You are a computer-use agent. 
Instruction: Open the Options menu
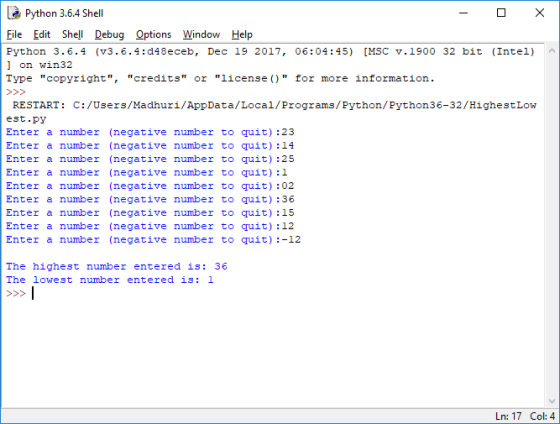pyautogui.click(x=154, y=35)
